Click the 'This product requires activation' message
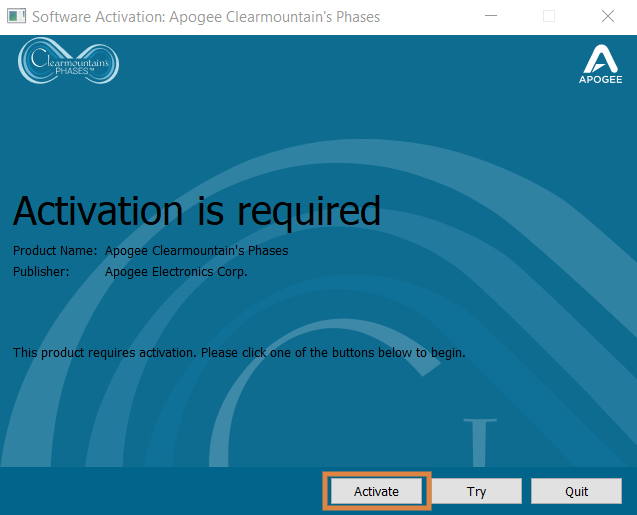 point(239,353)
